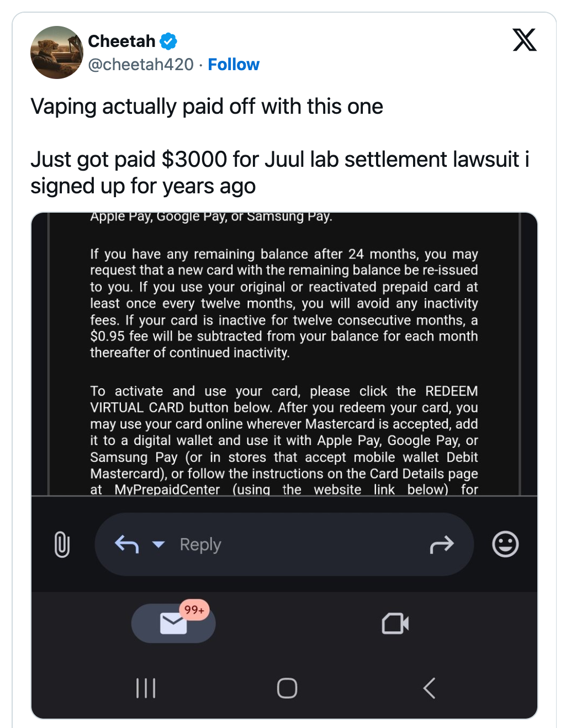Tap the Android recent apps button

pos(146,688)
